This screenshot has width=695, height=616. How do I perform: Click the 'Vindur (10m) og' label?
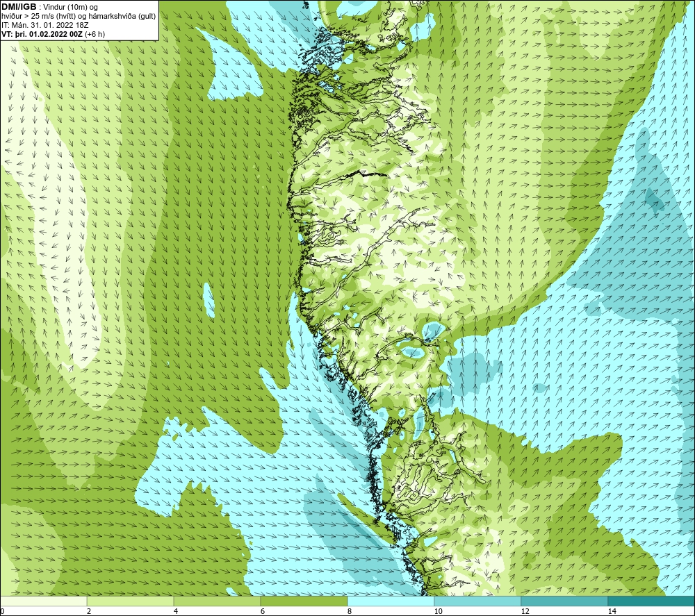(71, 7)
